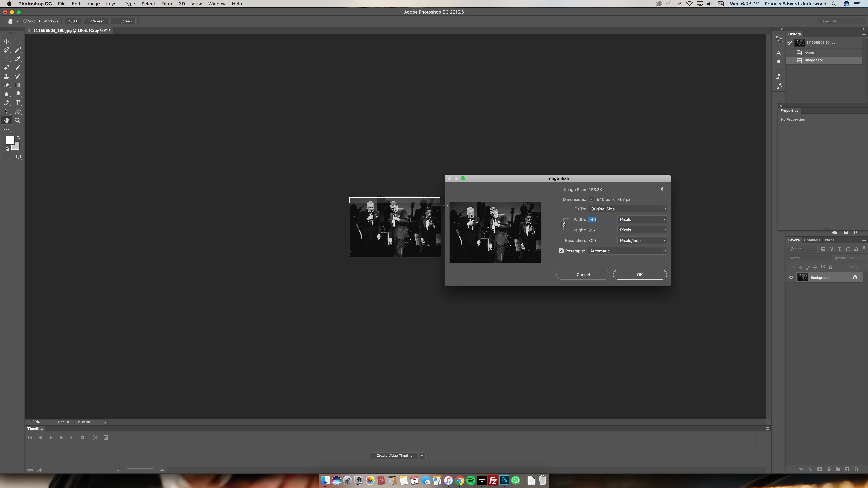
Task: Click the constrain proportions link icon
Action: (563, 224)
